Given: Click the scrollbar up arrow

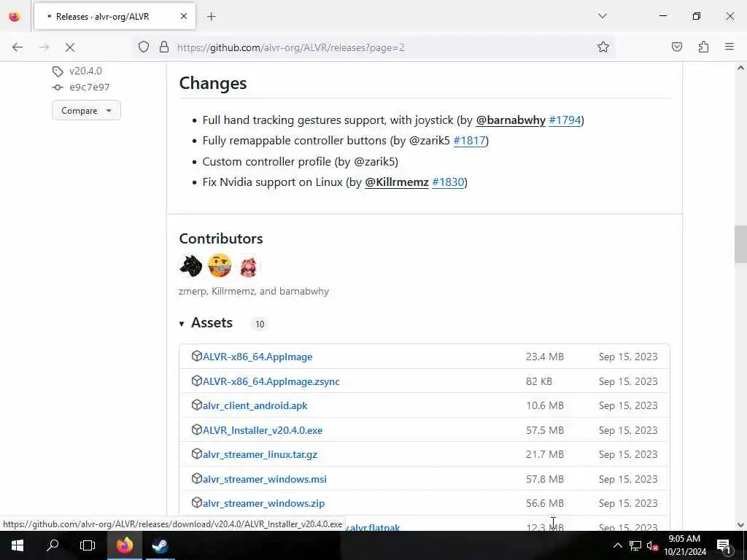Looking at the screenshot, I should [x=740, y=68].
